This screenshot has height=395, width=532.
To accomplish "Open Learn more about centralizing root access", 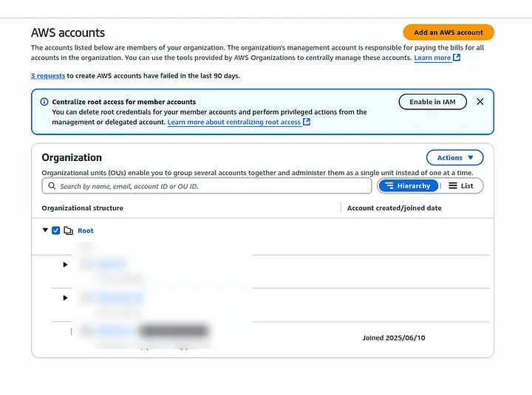I will (234, 122).
